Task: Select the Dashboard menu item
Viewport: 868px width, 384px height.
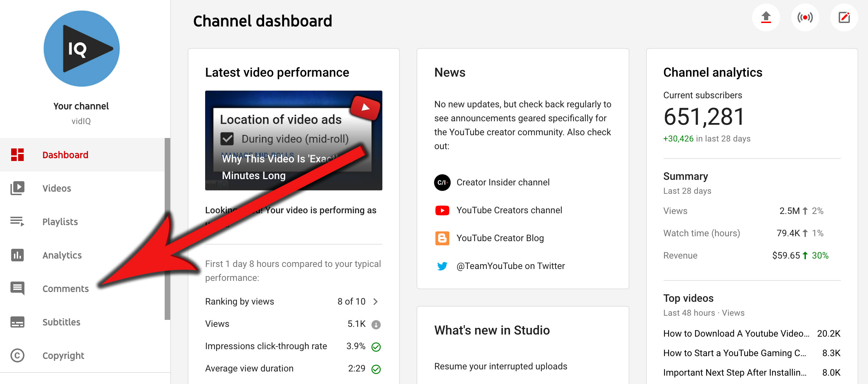Action: [65, 155]
